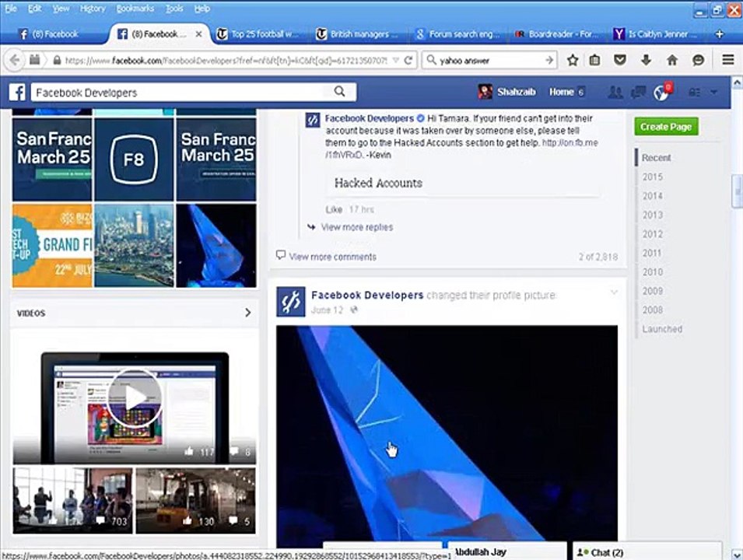Open the Help menu

tap(202, 9)
